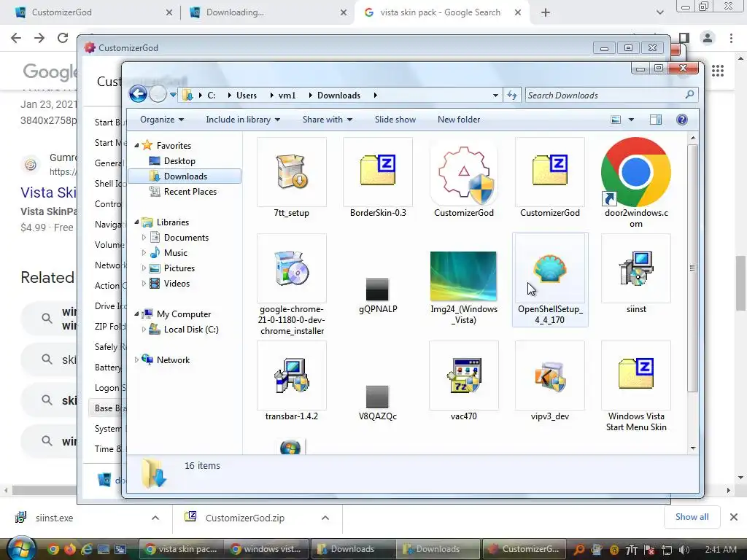Click the Explorer forward navigation button
This screenshot has height=560, width=747.
click(158, 94)
